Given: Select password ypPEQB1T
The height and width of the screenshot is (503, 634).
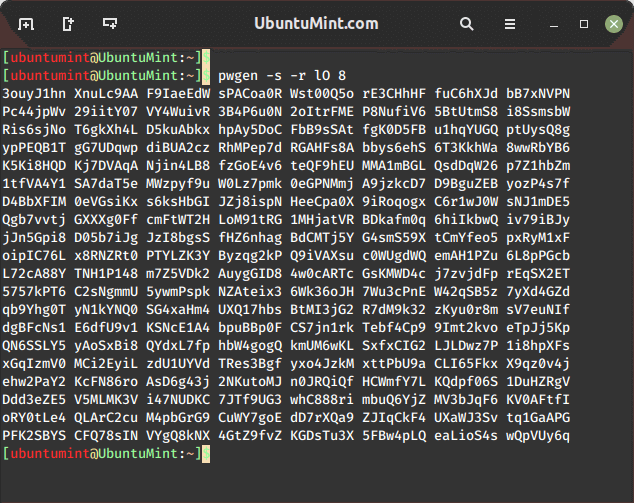Looking at the screenshot, I should (34, 148).
